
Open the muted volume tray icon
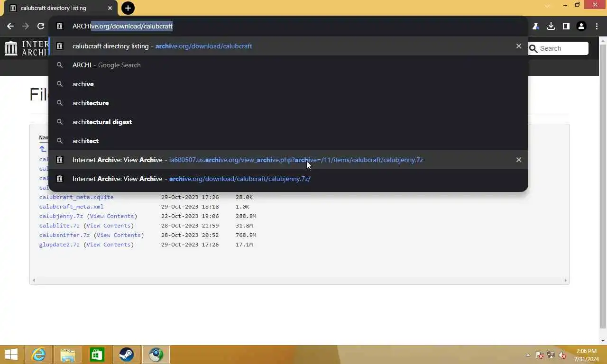562,355
